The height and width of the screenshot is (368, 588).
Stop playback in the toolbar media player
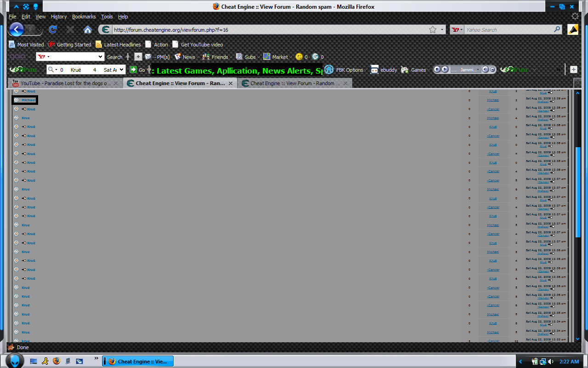coord(437,69)
